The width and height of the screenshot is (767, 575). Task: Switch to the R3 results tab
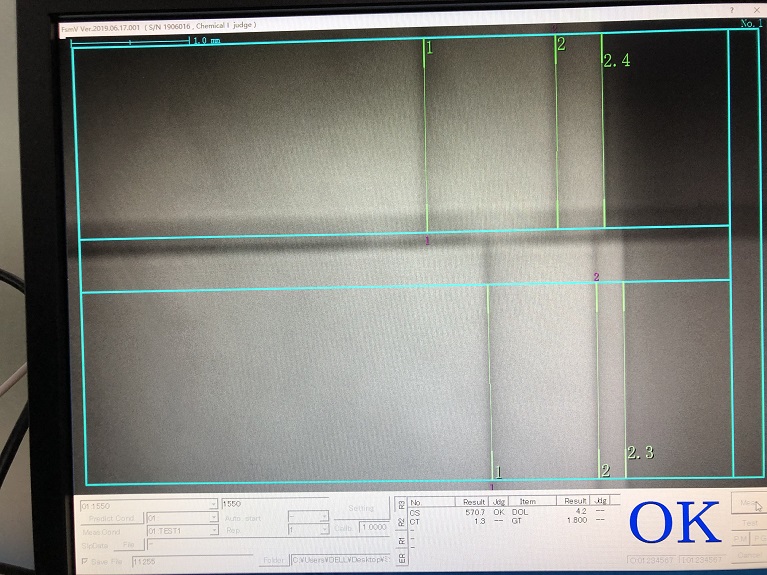(x=402, y=504)
